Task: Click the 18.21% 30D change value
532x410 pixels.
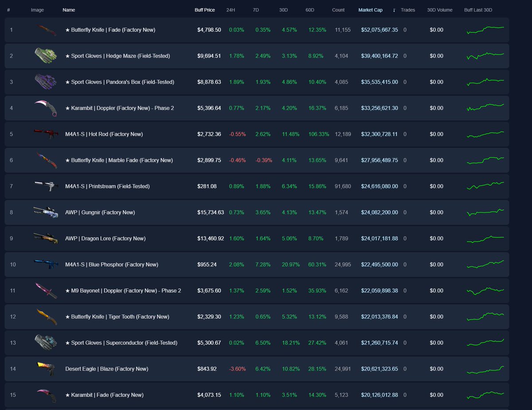Action: pyautogui.click(x=290, y=343)
